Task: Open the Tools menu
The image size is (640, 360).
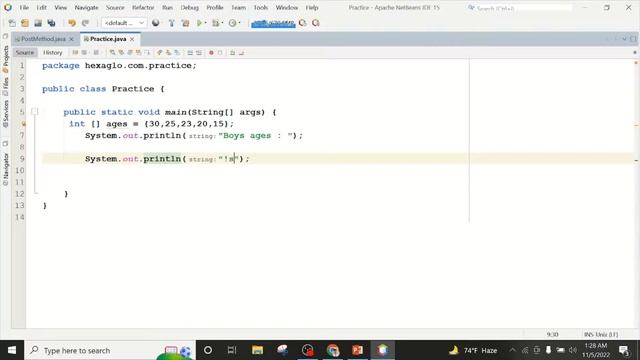Action: click(x=260, y=8)
